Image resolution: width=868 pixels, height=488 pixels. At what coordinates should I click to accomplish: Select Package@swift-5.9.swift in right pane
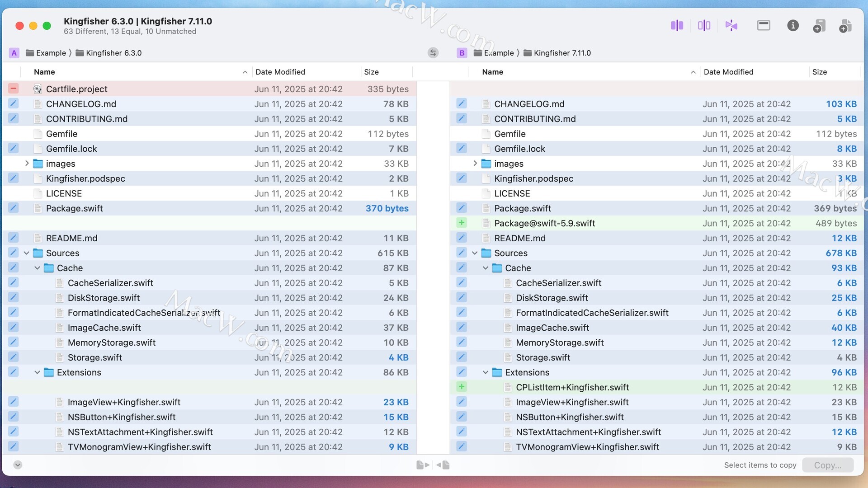point(657,223)
